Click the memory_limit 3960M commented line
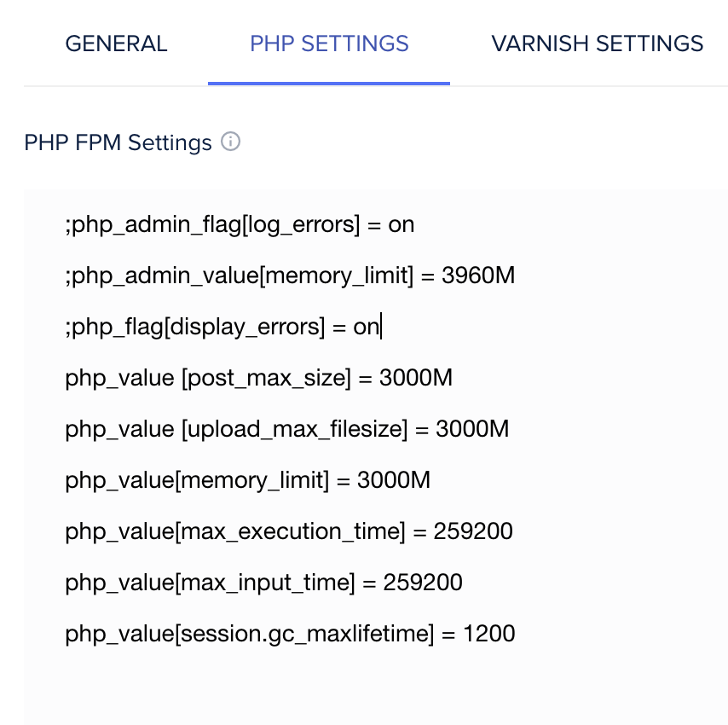 [x=290, y=275]
